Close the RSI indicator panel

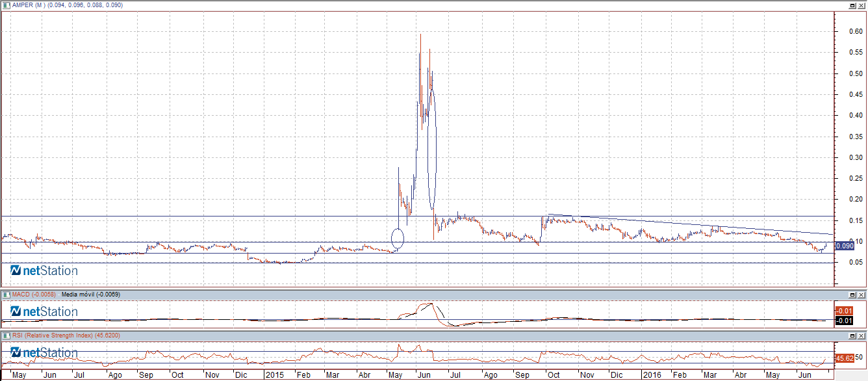click(861, 335)
